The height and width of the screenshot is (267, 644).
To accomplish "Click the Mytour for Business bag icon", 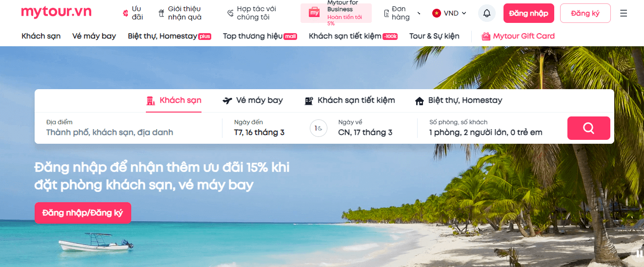I will tap(314, 13).
